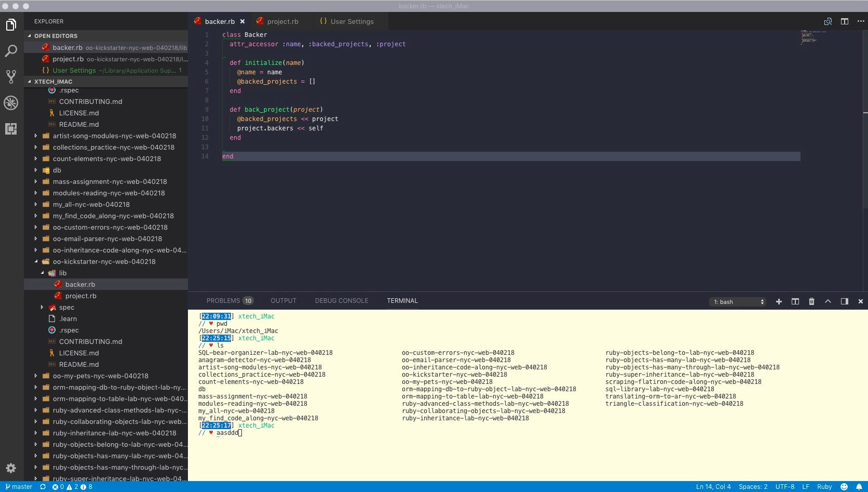868x492 pixels.
Task: Click the Open Changes icon above the editor
Action: 829,22
